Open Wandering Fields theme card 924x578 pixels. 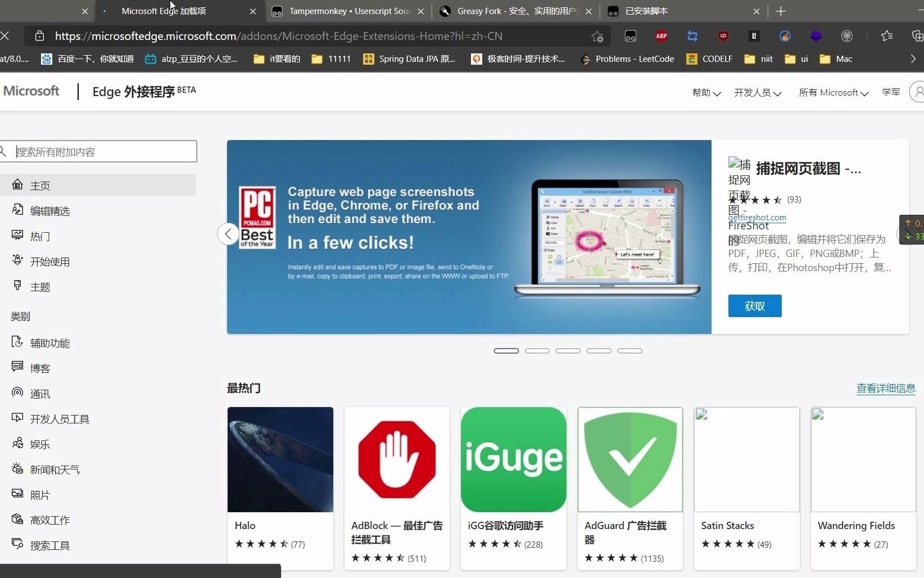[863, 488]
